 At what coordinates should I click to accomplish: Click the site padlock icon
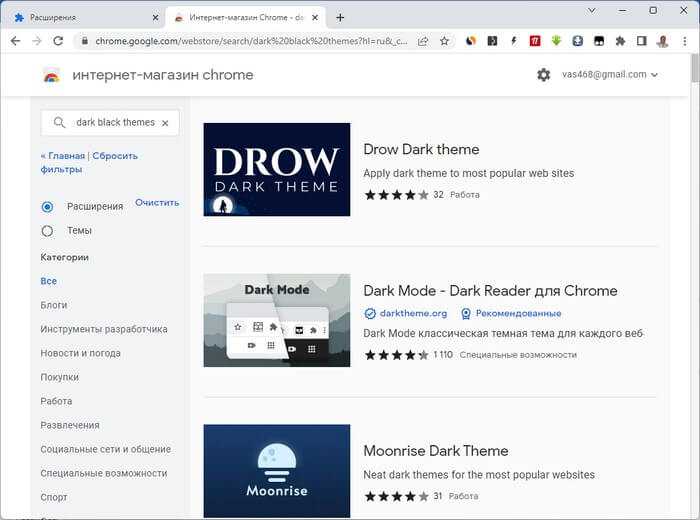tap(84, 41)
